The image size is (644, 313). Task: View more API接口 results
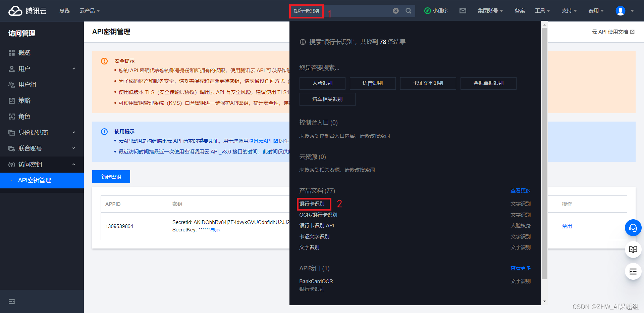click(x=521, y=268)
